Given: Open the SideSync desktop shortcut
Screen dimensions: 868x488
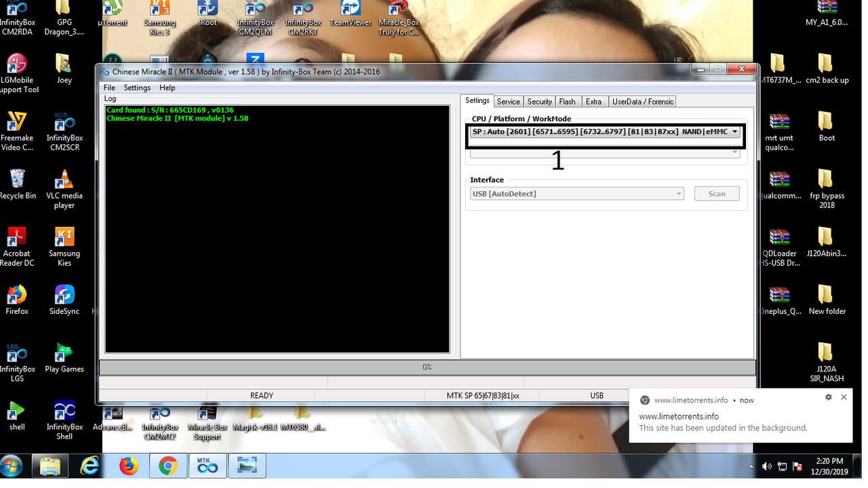Looking at the screenshot, I should coord(64,300).
